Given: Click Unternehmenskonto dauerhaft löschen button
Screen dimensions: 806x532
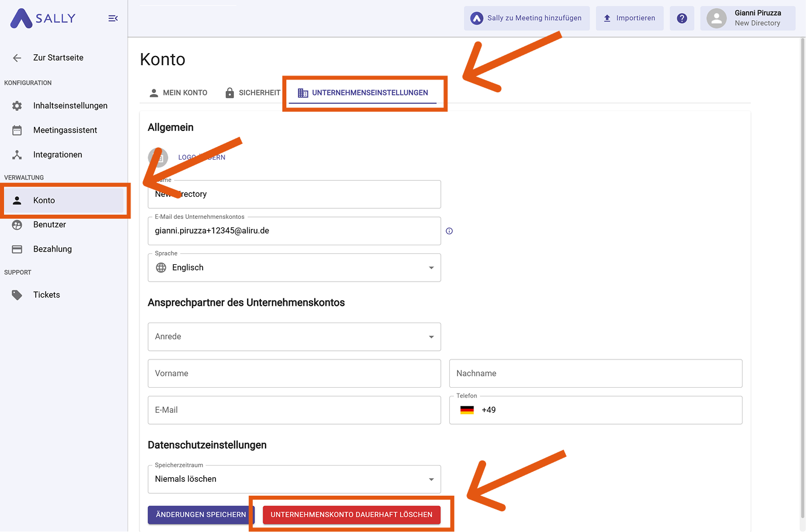Looking at the screenshot, I should (352, 515).
